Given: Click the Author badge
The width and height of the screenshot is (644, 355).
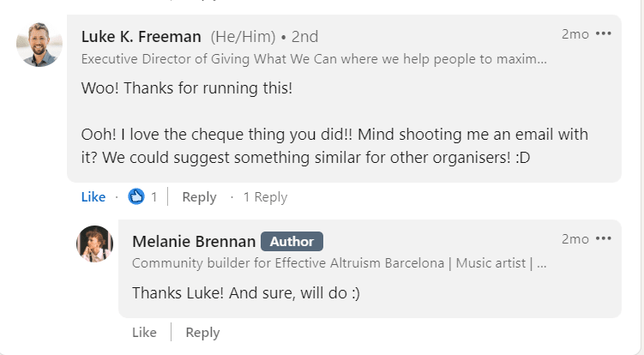Looking at the screenshot, I should click(292, 241).
